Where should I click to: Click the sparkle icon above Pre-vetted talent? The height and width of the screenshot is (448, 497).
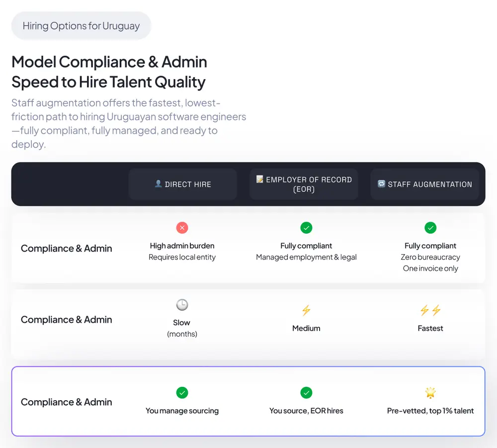pyautogui.click(x=430, y=392)
